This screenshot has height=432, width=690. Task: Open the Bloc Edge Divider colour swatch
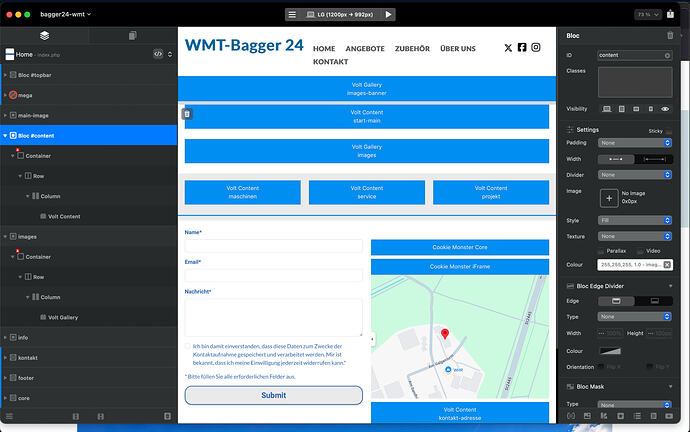[610, 351]
